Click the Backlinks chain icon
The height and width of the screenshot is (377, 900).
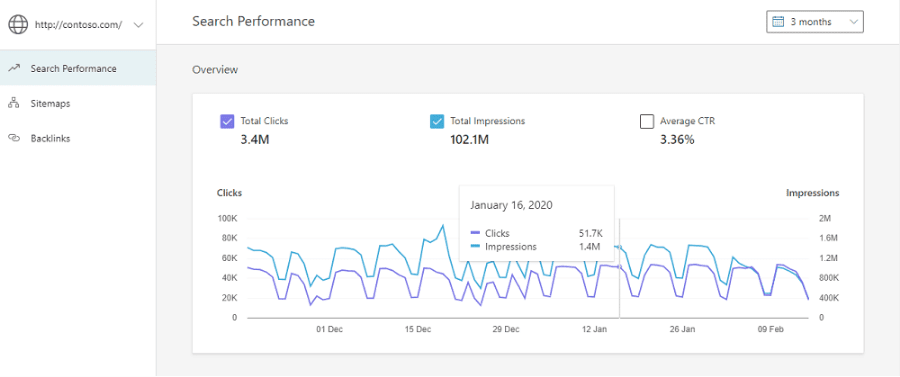click(x=14, y=138)
